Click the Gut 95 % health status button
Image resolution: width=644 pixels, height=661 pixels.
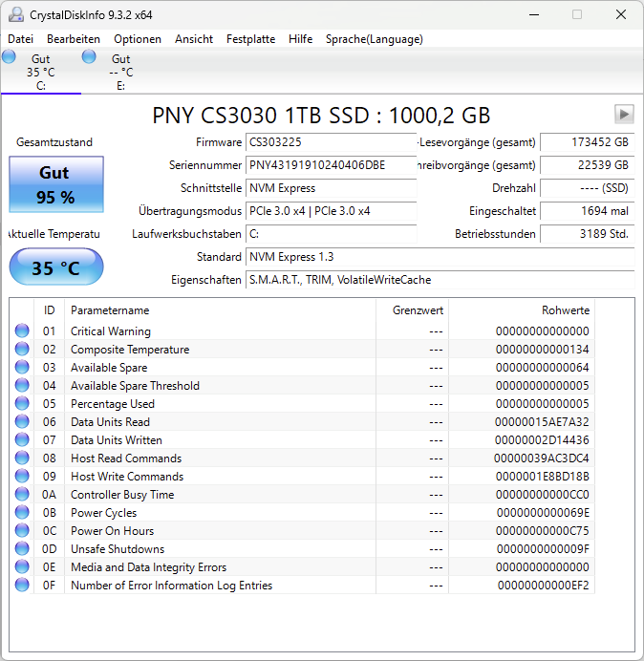[56, 184]
